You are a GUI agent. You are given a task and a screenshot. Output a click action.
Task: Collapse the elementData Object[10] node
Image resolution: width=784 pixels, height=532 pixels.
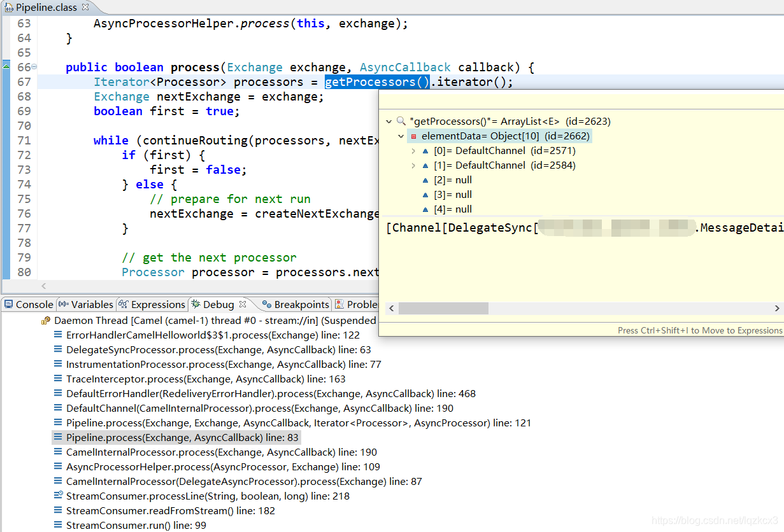pyautogui.click(x=401, y=136)
